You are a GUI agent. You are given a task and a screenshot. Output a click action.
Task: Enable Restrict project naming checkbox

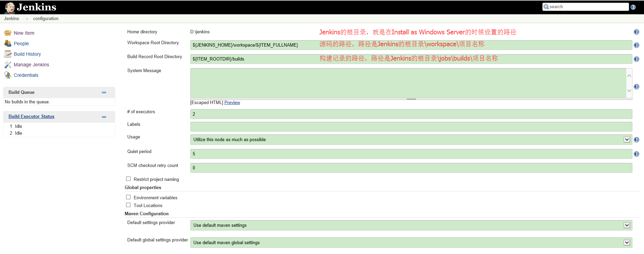128,179
